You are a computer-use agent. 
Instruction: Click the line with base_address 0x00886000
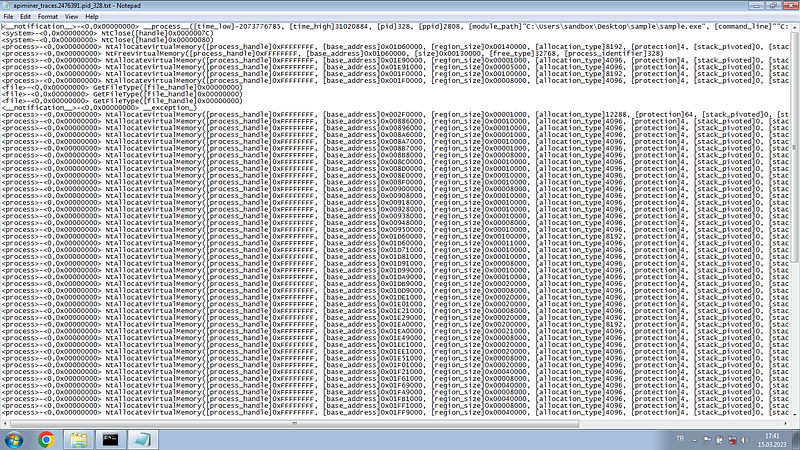click(x=395, y=121)
